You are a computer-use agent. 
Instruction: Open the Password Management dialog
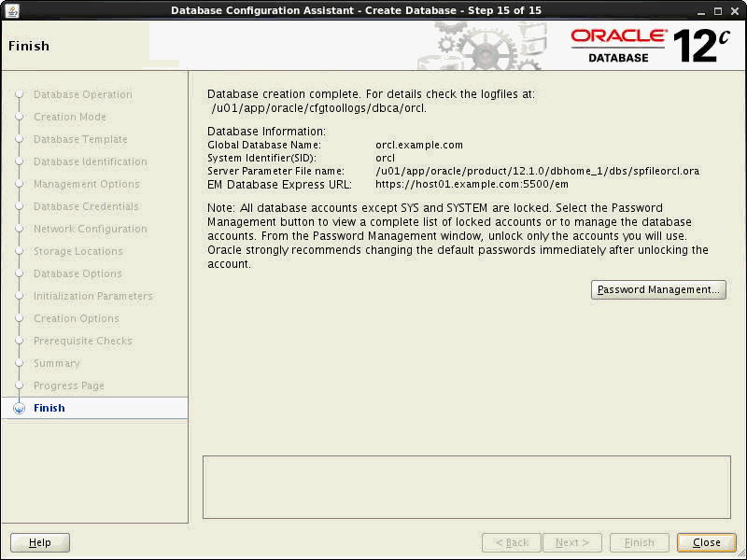tap(658, 289)
